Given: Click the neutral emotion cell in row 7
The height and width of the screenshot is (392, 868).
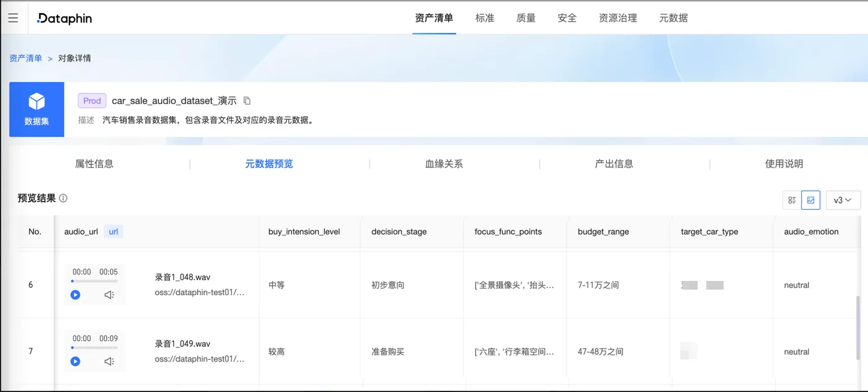Looking at the screenshot, I should pos(797,352).
